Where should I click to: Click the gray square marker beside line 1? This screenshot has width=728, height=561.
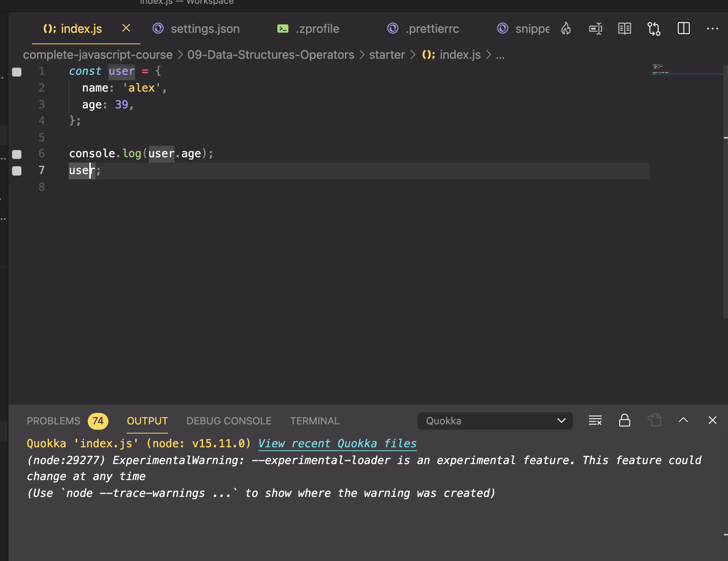pos(17,72)
